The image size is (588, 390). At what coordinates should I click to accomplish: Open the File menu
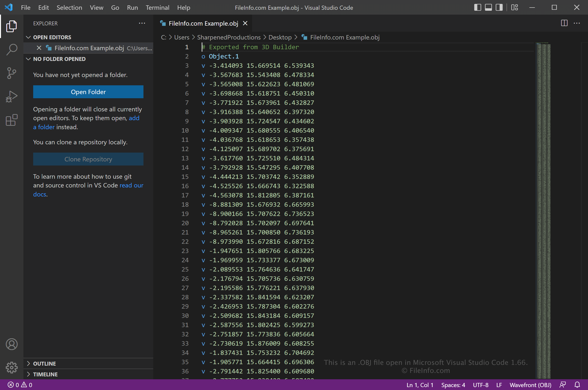tap(26, 8)
